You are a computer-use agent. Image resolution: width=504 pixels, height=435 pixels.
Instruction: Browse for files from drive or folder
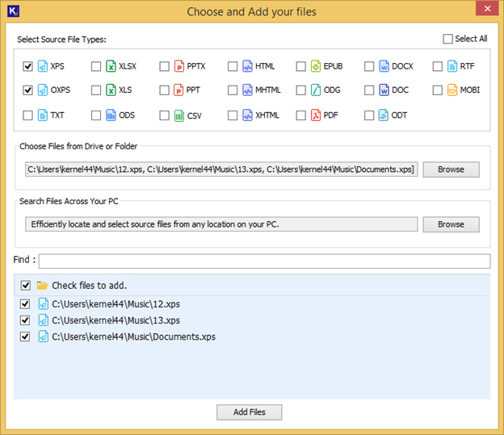pyautogui.click(x=451, y=169)
